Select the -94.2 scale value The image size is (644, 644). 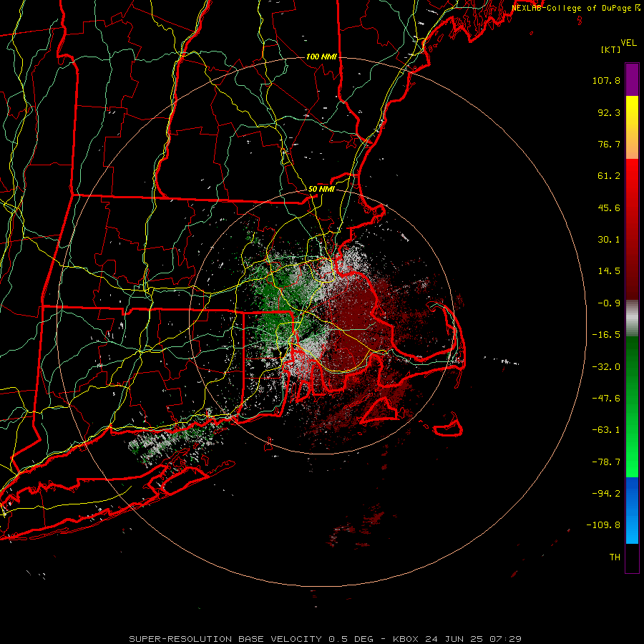click(606, 494)
